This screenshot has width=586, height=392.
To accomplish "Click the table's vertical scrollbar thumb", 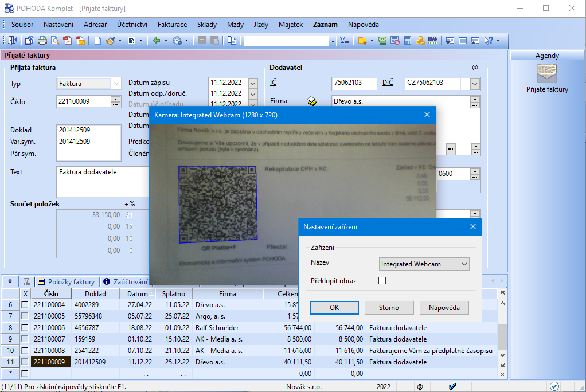I will pos(502,338).
